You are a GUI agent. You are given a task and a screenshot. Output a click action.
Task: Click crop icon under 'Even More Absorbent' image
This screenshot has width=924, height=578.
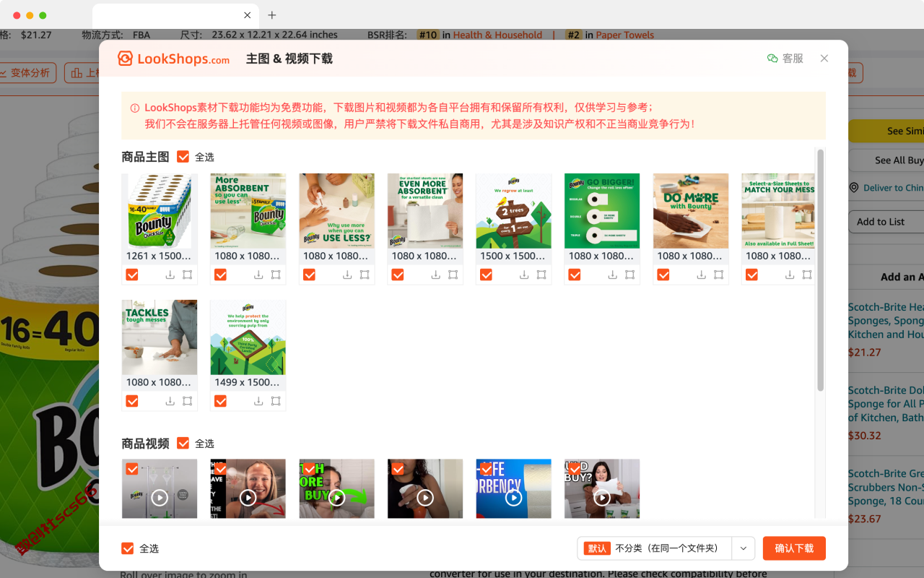point(453,275)
